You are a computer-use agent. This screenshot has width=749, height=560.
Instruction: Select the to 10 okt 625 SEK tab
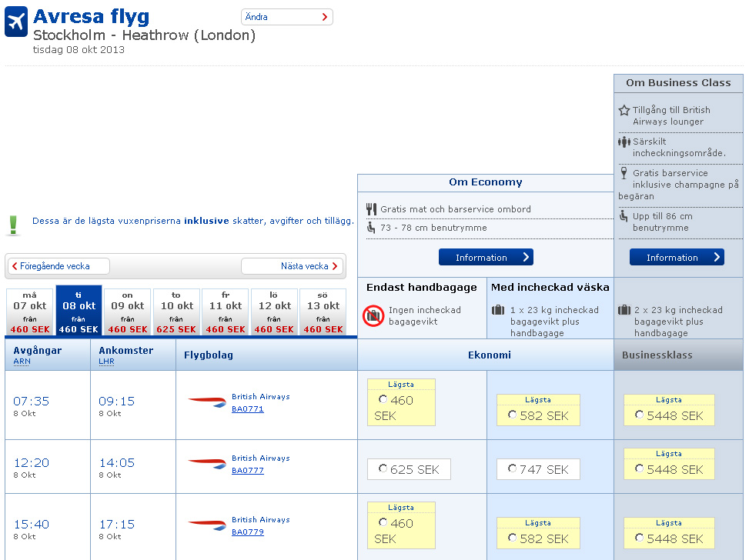pyautogui.click(x=176, y=312)
